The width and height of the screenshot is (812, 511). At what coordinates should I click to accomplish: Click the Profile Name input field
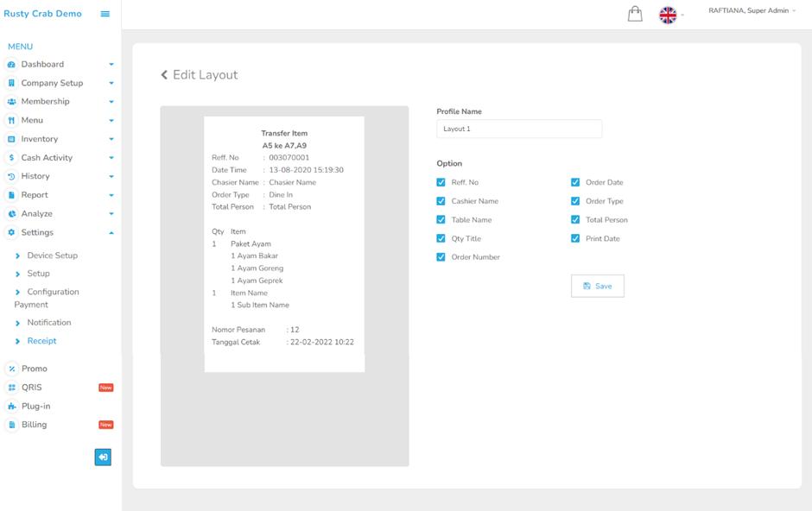tap(518, 129)
